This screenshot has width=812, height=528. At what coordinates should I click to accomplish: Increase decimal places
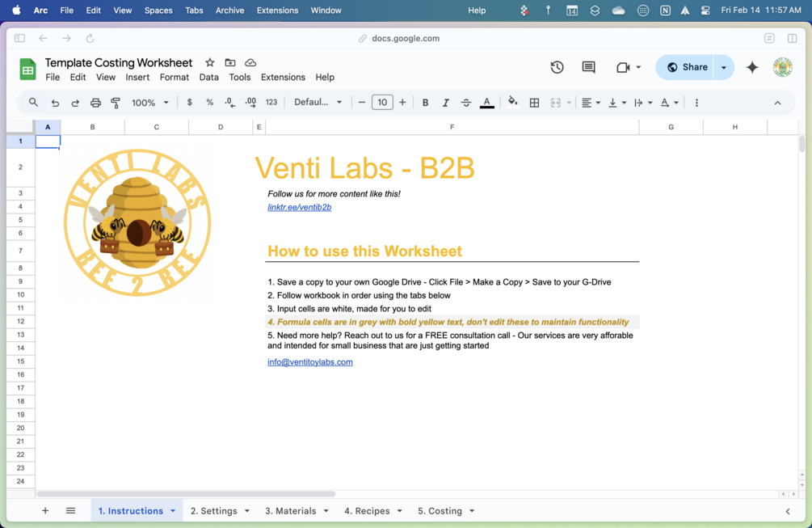(x=250, y=103)
